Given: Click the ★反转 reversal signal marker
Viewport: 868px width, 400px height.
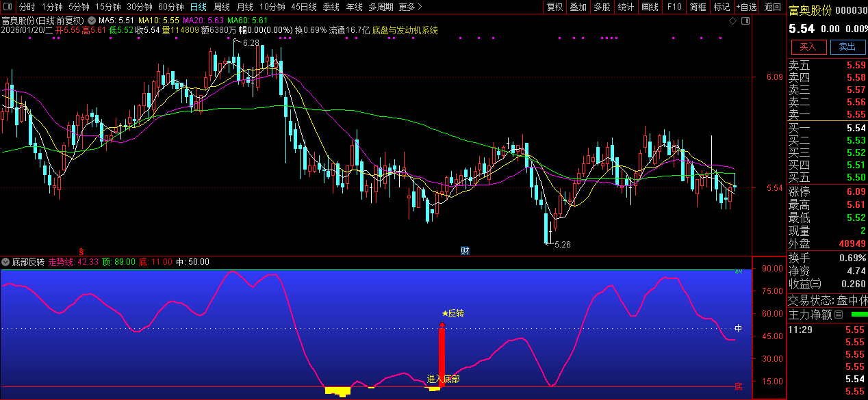Looking at the screenshot, I should 453,313.
